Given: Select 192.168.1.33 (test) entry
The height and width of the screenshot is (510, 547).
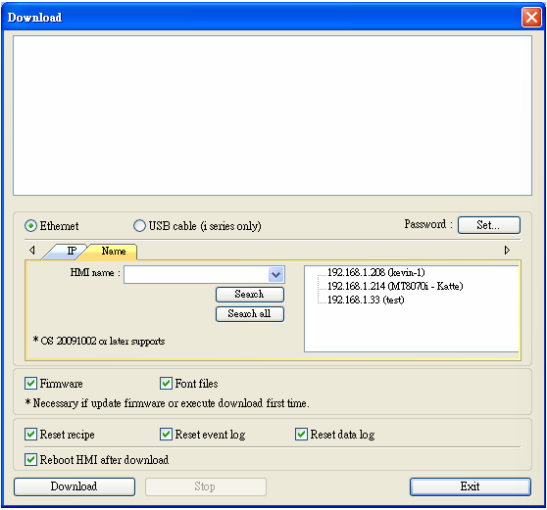Looking at the screenshot, I should tap(366, 300).
